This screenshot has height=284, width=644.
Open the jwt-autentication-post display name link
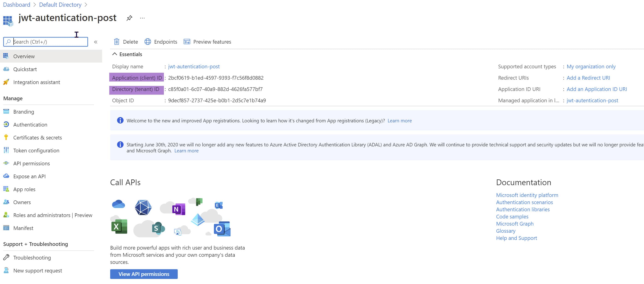pyautogui.click(x=194, y=66)
